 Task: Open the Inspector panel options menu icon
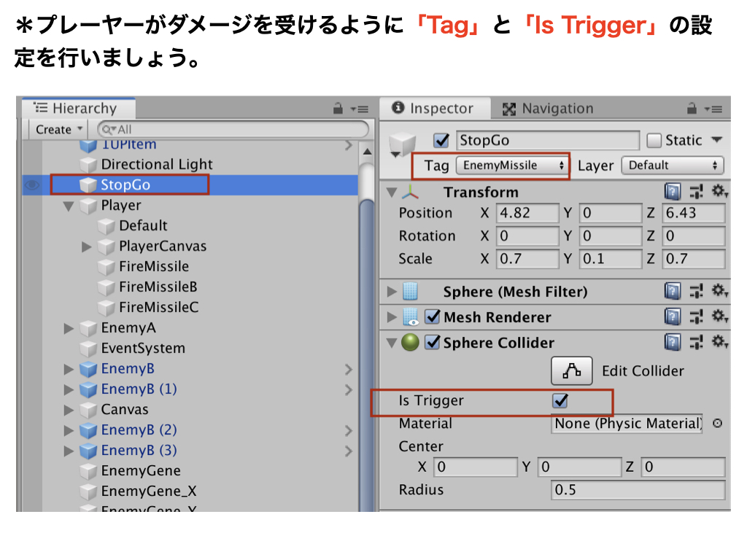click(x=713, y=109)
